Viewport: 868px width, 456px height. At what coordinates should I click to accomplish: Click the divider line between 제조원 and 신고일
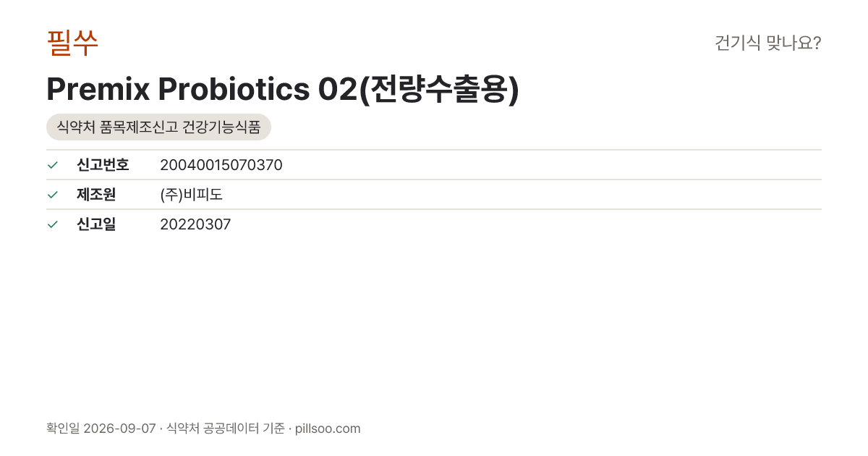(x=434, y=209)
